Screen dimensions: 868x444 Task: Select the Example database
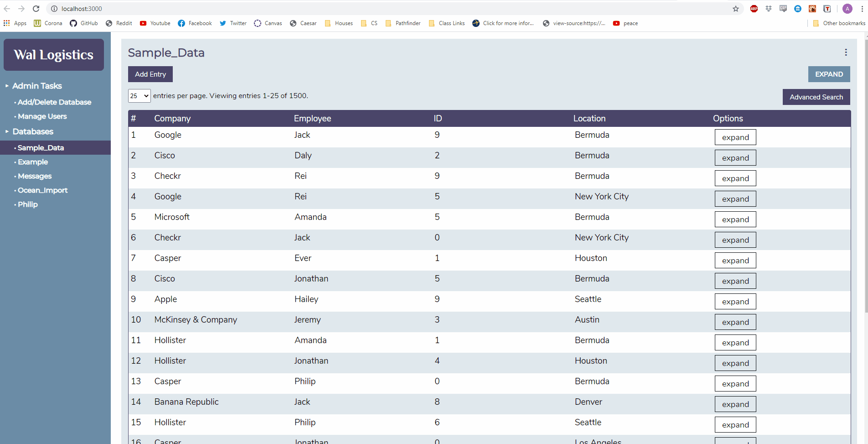[x=32, y=162]
